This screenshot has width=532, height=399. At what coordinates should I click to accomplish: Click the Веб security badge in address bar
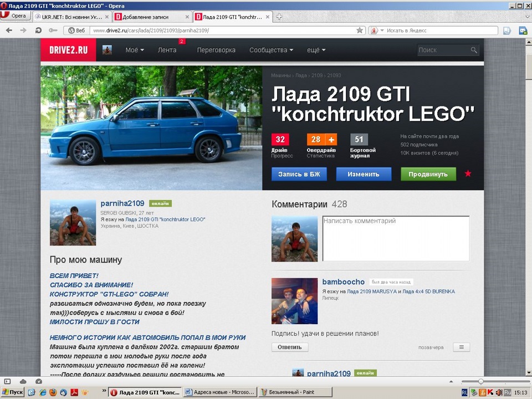[x=76, y=30]
